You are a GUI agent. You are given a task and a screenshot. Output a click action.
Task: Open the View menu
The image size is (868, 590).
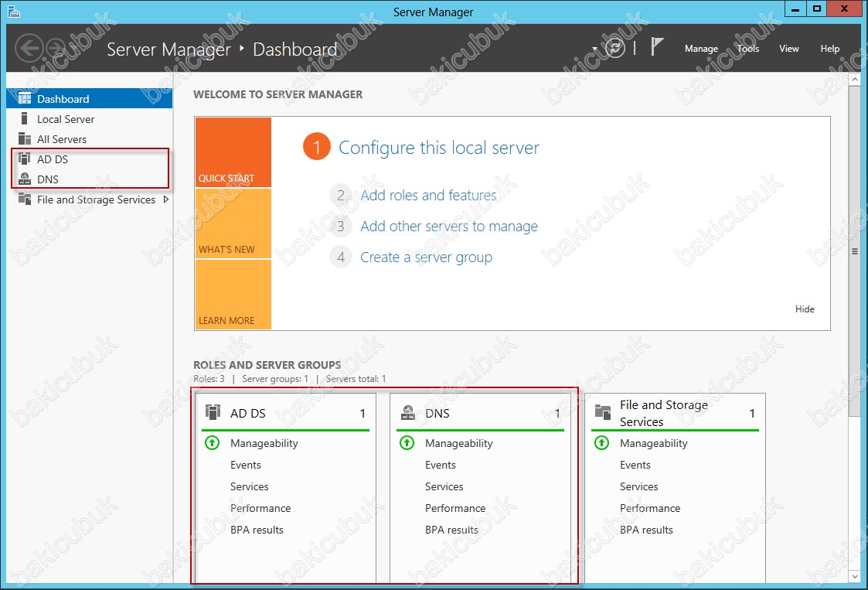tap(789, 49)
